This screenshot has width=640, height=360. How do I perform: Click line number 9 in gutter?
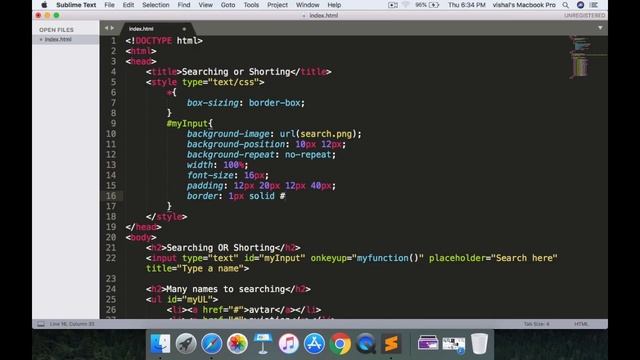tap(113, 123)
